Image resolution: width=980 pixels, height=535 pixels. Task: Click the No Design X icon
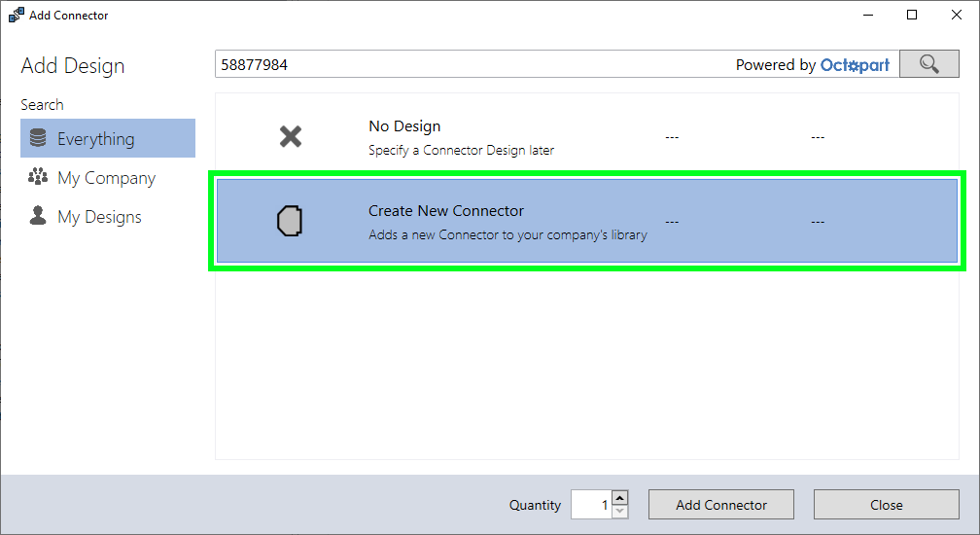click(291, 136)
